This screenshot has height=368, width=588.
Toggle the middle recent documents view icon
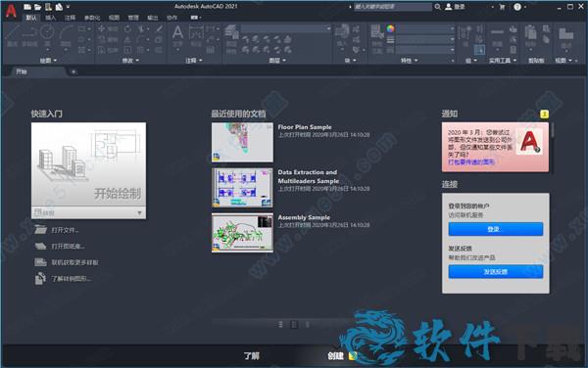coord(294,324)
